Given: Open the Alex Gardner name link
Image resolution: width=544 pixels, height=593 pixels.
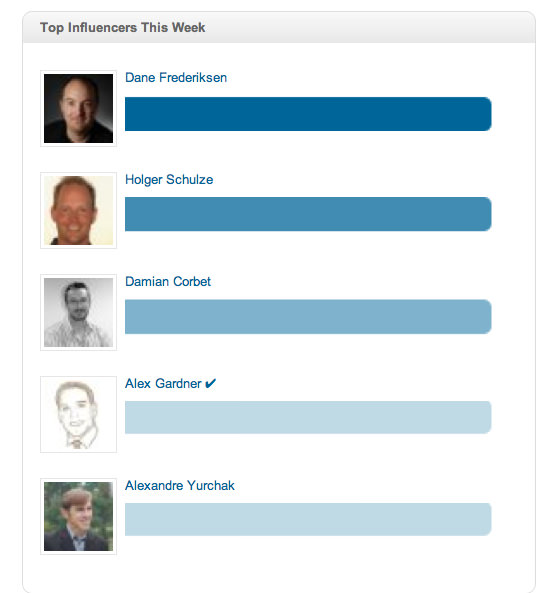Looking at the screenshot, I should pyautogui.click(x=163, y=383).
